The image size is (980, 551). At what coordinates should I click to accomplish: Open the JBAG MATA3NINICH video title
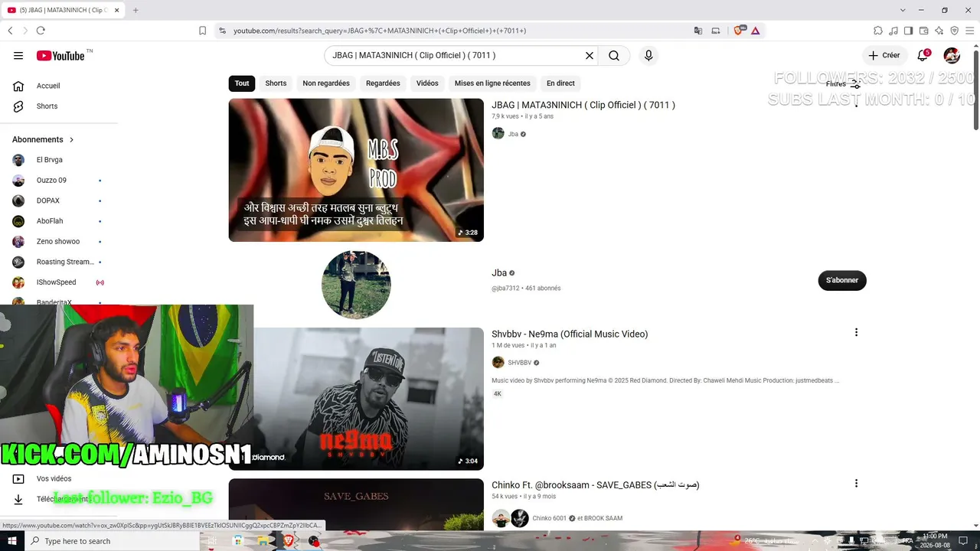[x=583, y=105]
